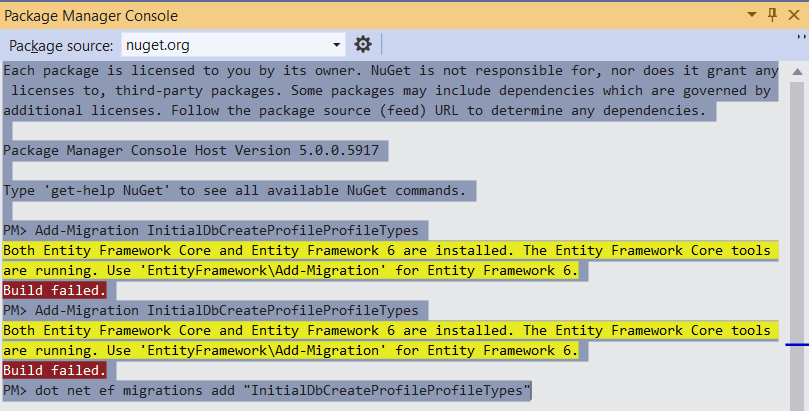This screenshot has height=411, width=809.
Task: Open the Window Position dropdown arrow
Action: click(x=750, y=15)
